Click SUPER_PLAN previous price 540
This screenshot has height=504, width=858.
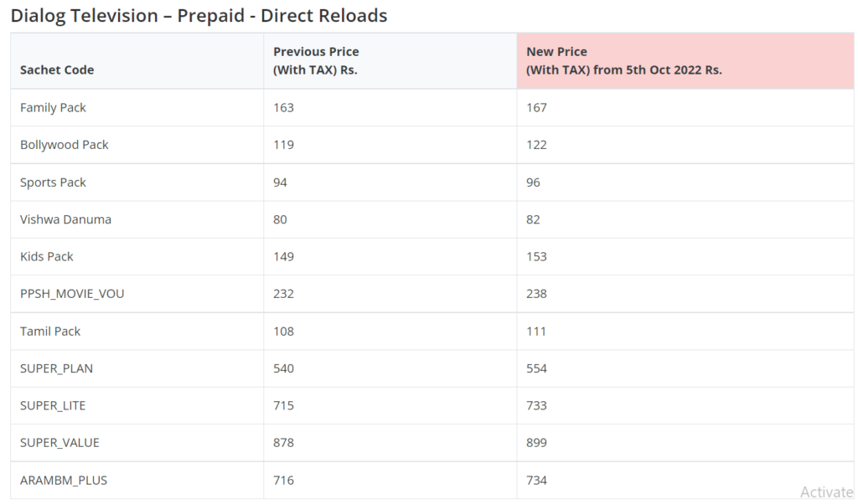(283, 368)
